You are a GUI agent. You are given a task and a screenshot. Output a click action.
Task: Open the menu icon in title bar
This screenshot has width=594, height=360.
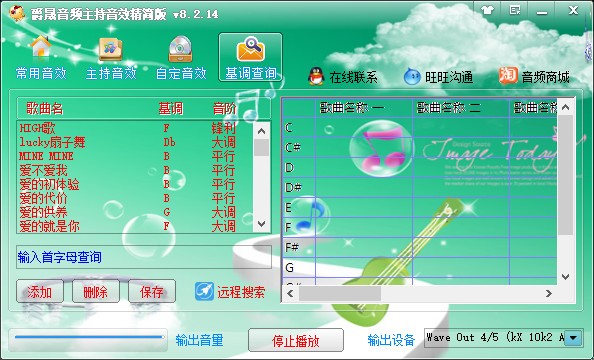(515, 10)
